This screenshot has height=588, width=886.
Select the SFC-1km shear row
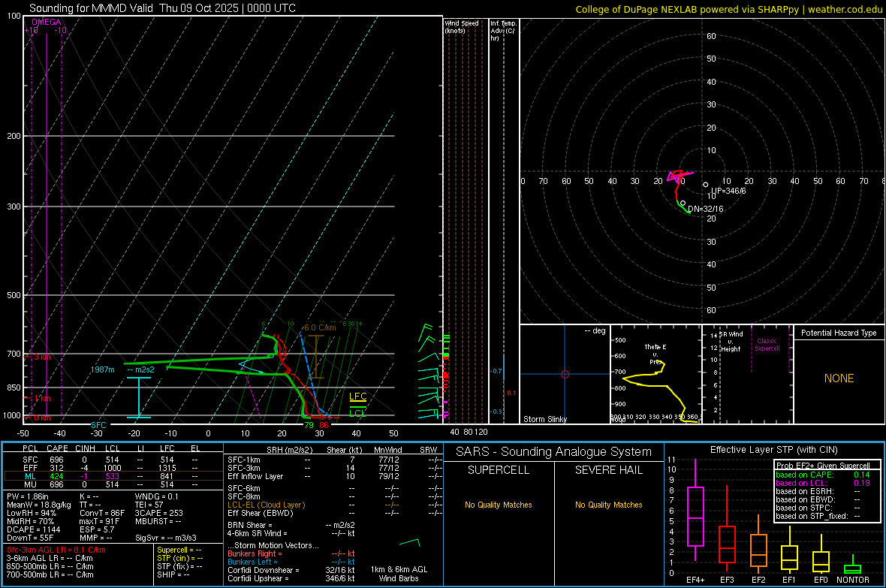(x=335, y=460)
